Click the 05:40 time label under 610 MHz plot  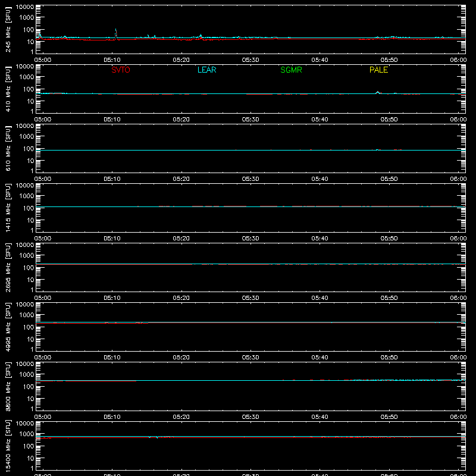coord(320,179)
